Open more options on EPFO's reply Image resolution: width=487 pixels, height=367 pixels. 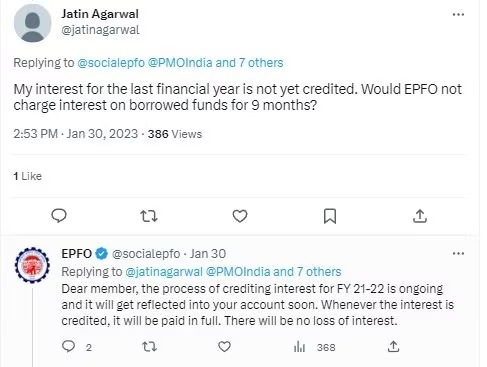(x=458, y=254)
